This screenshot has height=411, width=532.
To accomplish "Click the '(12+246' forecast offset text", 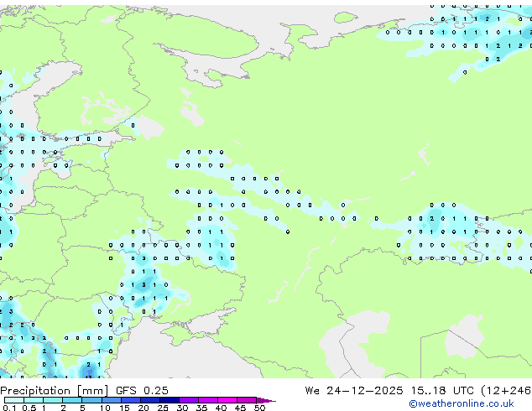I will 506,391.
